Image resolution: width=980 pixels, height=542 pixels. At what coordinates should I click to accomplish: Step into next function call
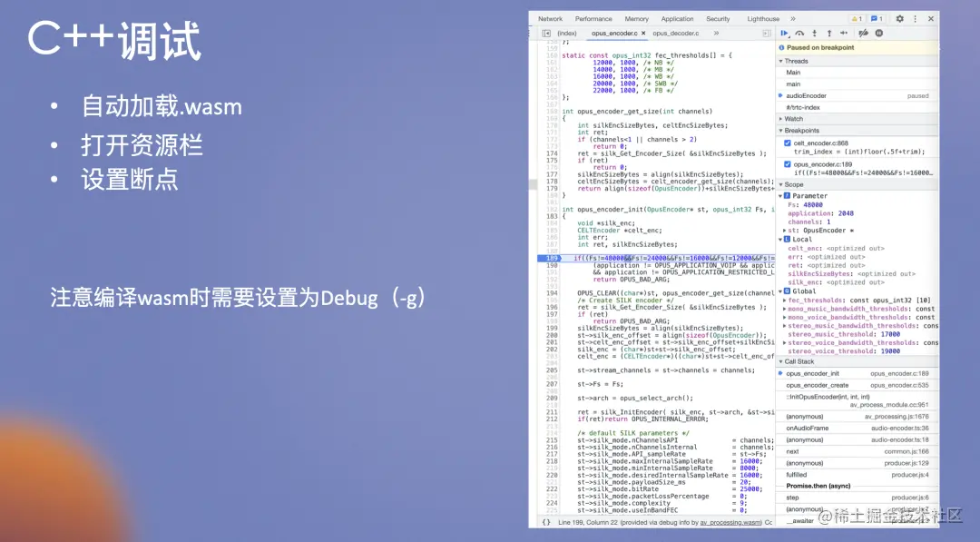click(814, 33)
